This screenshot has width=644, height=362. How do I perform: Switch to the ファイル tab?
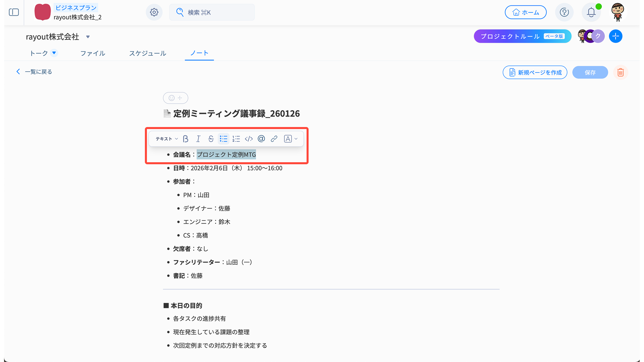tap(93, 53)
